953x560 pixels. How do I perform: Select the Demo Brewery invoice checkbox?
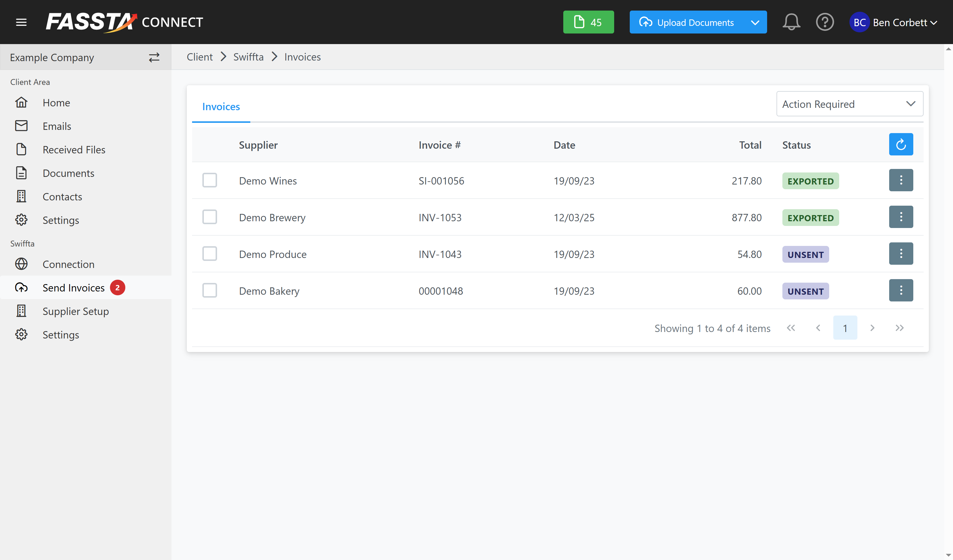pyautogui.click(x=209, y=217)
